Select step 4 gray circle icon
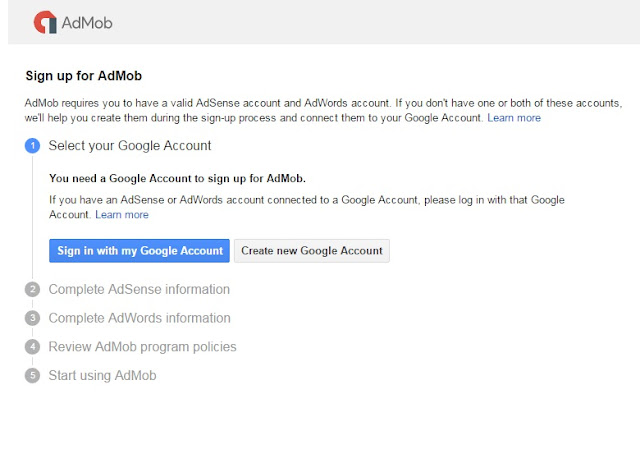Viewport: 640px width, 472px height. point(33,347)
